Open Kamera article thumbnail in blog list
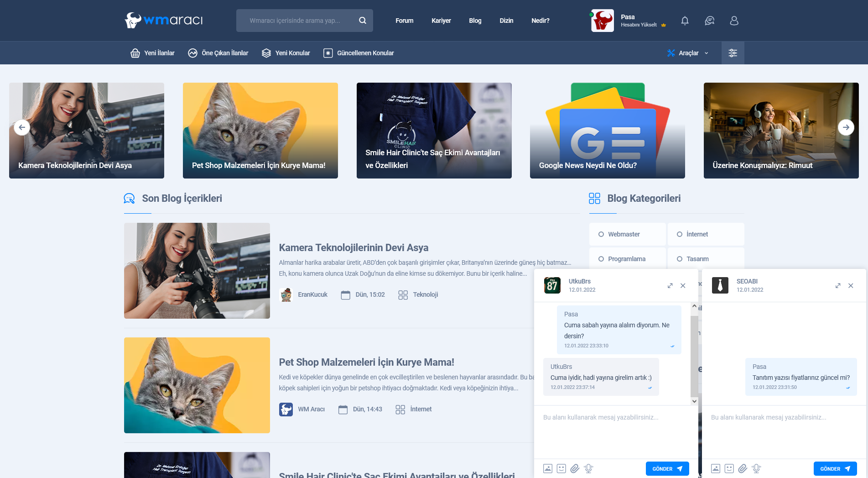 pos(197,271)
